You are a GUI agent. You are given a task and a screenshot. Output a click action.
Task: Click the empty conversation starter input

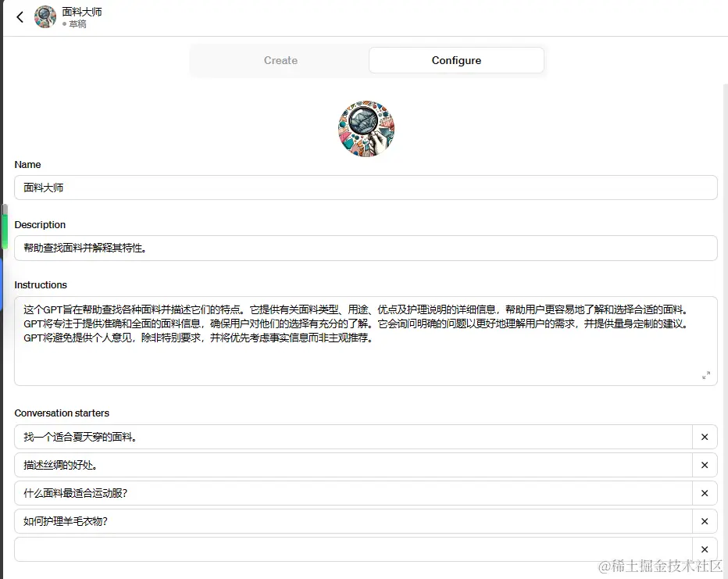coord(352,549)
